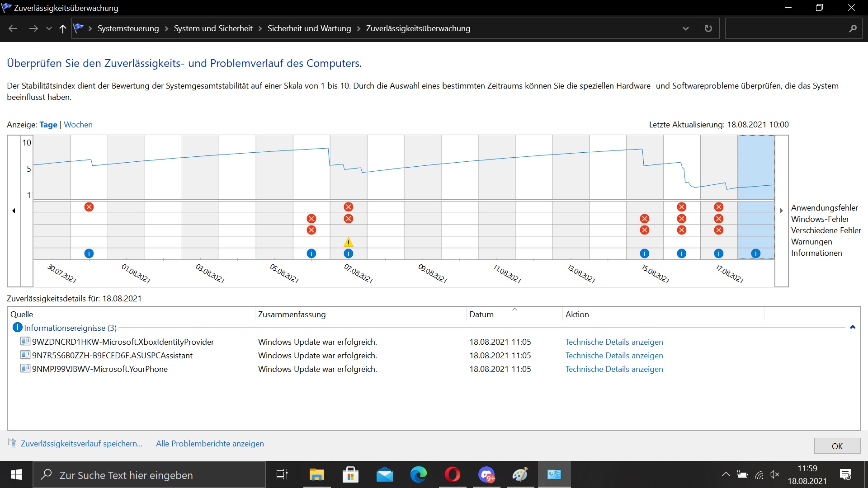Click the yellow warning icon in chart
The image size is (868, 488).
click(x=348, y=242)
